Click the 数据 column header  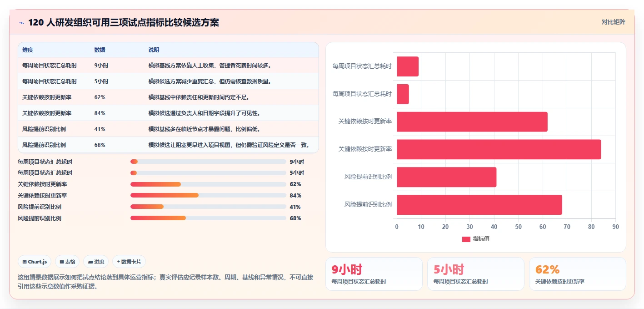[x=100, y=50]
